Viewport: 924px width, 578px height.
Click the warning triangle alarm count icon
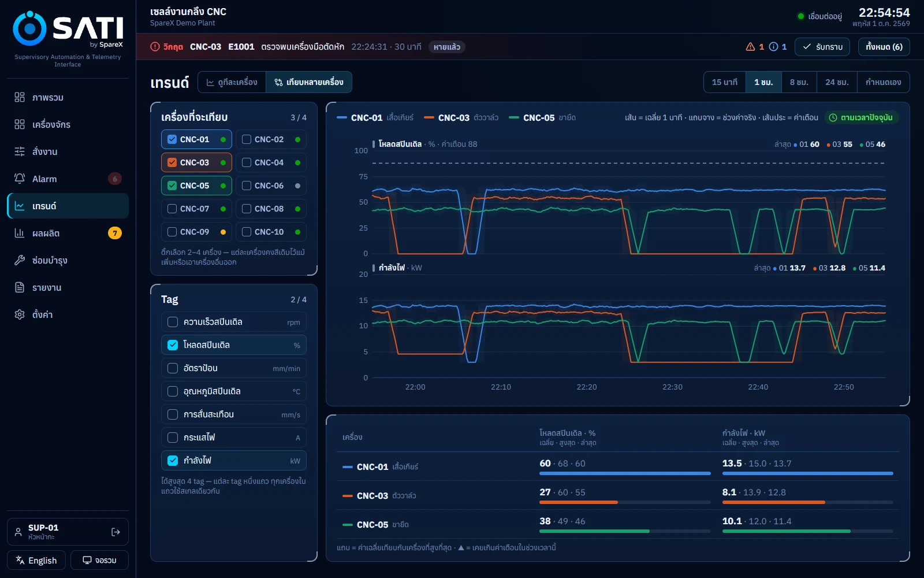click(750, 47)
